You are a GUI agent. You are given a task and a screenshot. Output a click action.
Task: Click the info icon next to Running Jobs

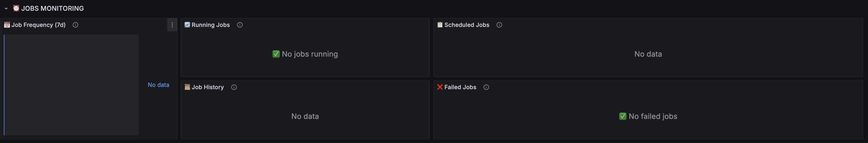[240, 25]
